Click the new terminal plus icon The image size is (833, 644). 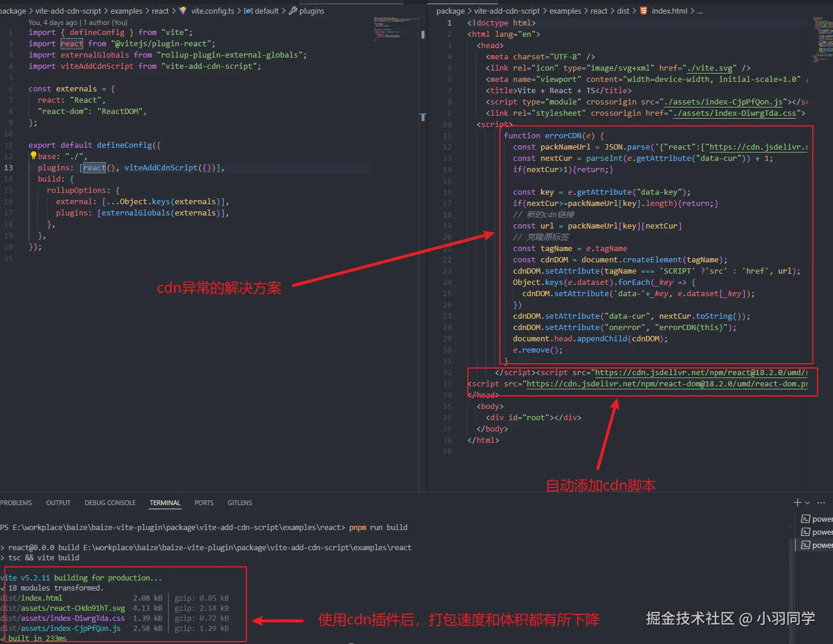[797, 502]
